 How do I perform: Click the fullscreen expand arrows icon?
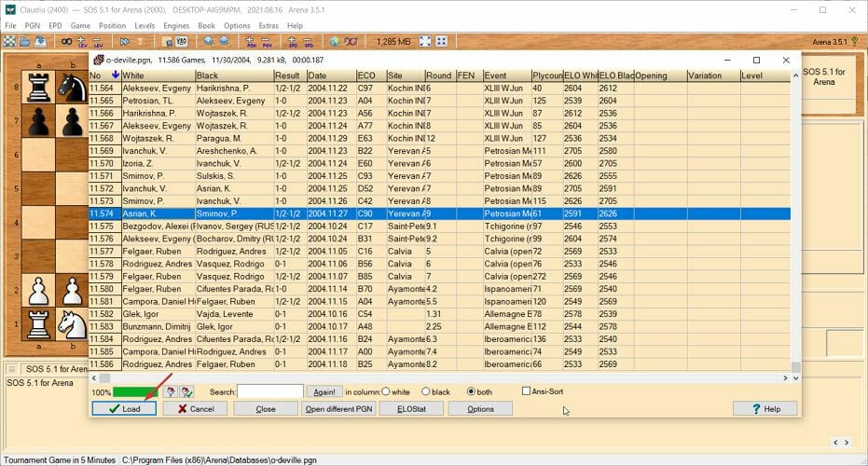[425, 42]
